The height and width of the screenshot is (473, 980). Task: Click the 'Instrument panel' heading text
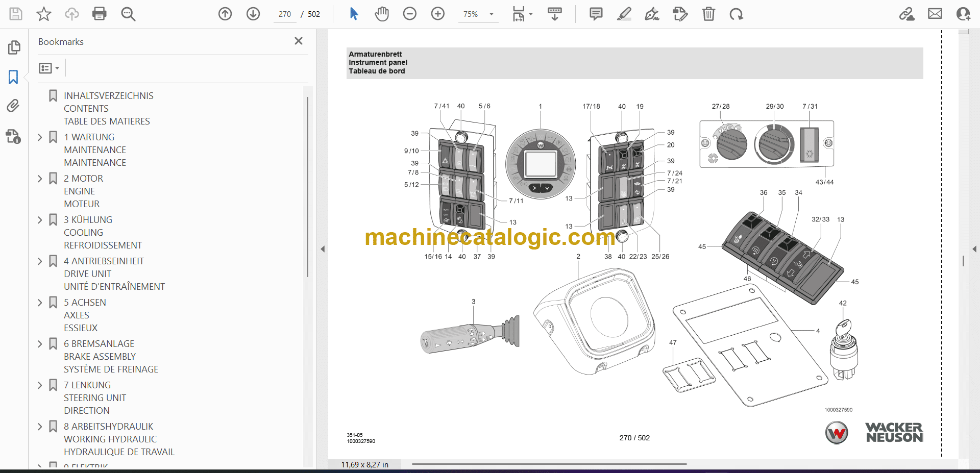[x=378, y=62]
